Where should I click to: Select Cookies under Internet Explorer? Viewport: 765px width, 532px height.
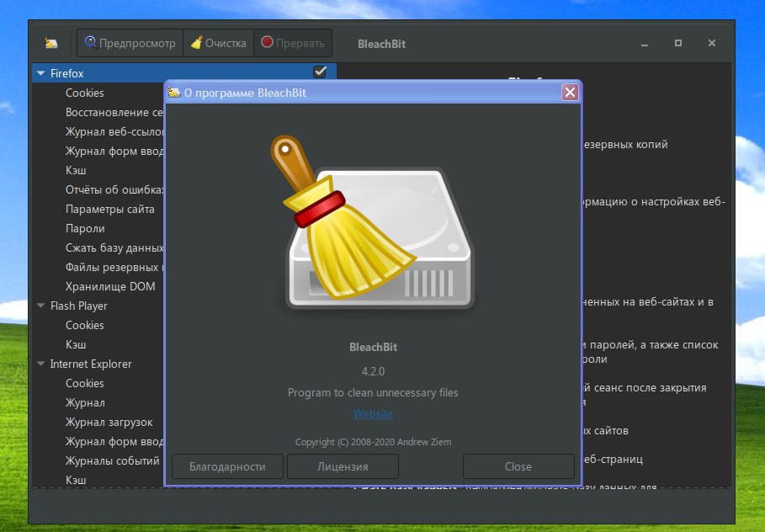(85, 383)
